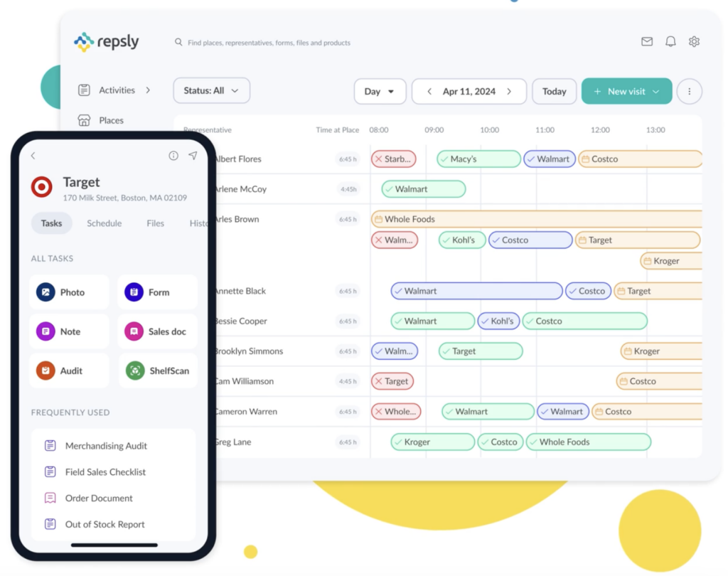Switch to the Files tab
Screen dimensions: 728x576
[155, 223]
